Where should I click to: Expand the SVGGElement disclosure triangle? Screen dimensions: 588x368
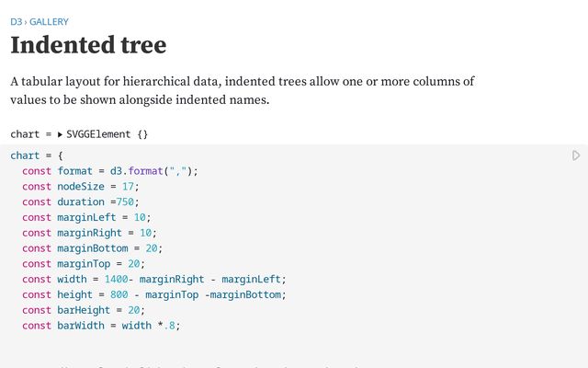click(60, 134)
